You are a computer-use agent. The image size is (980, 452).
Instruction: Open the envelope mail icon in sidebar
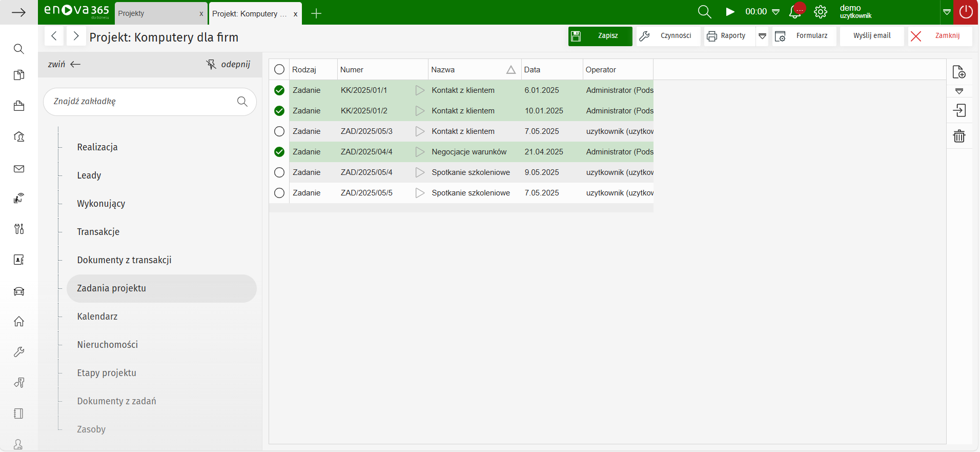pyautogui.click(x=19, y=169)
